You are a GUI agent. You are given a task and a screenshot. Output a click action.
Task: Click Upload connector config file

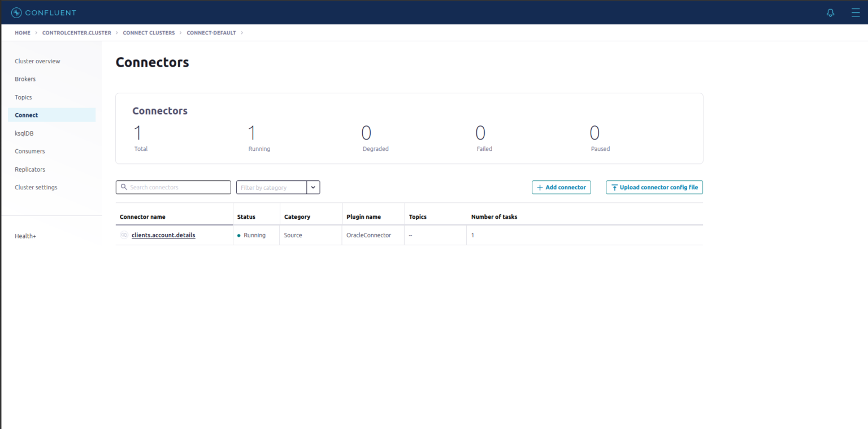(654, 187)
